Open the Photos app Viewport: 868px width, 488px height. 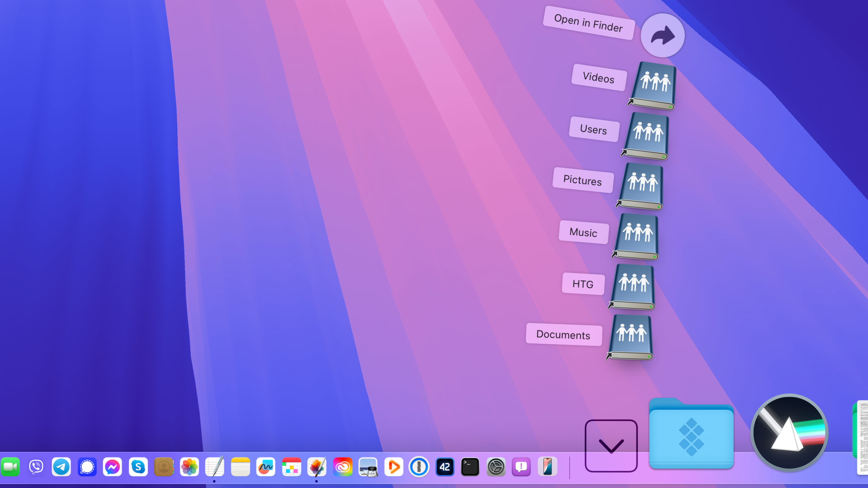point(189,467)
